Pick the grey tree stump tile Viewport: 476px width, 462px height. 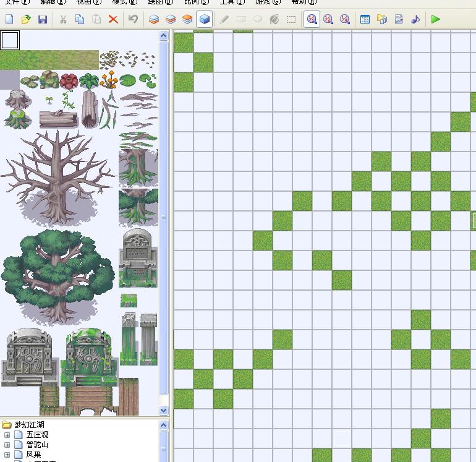17,100
